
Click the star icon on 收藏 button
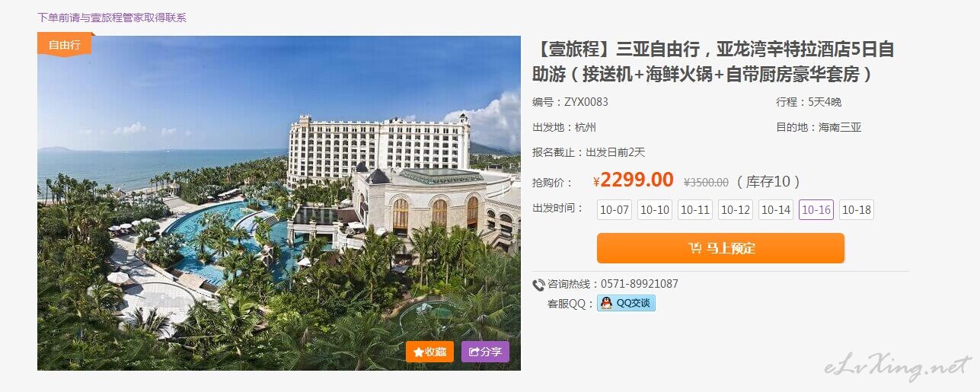pyautogui.click(x=419, y=352)
